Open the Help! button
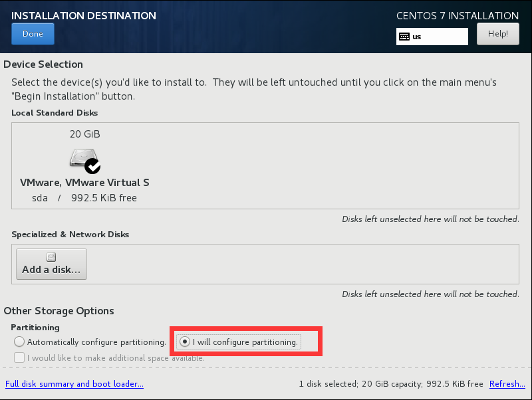Screen dimensions: 532x400 point(497,34)
